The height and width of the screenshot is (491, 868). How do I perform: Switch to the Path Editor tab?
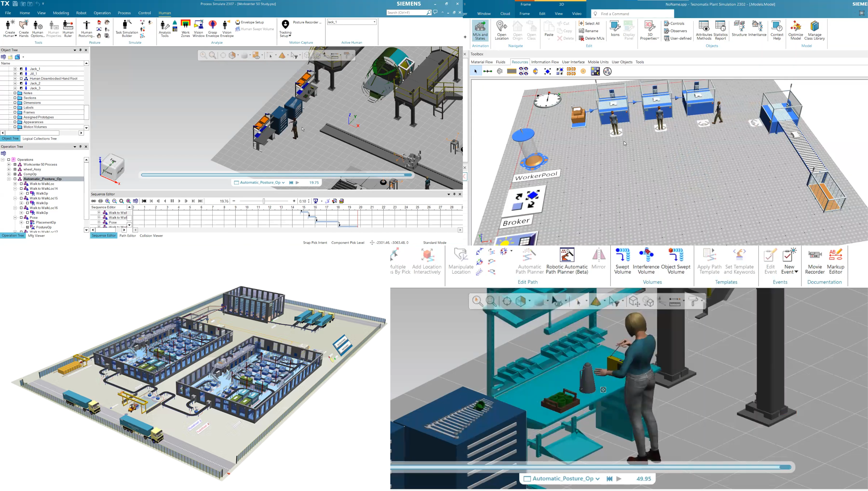point(127,236)
